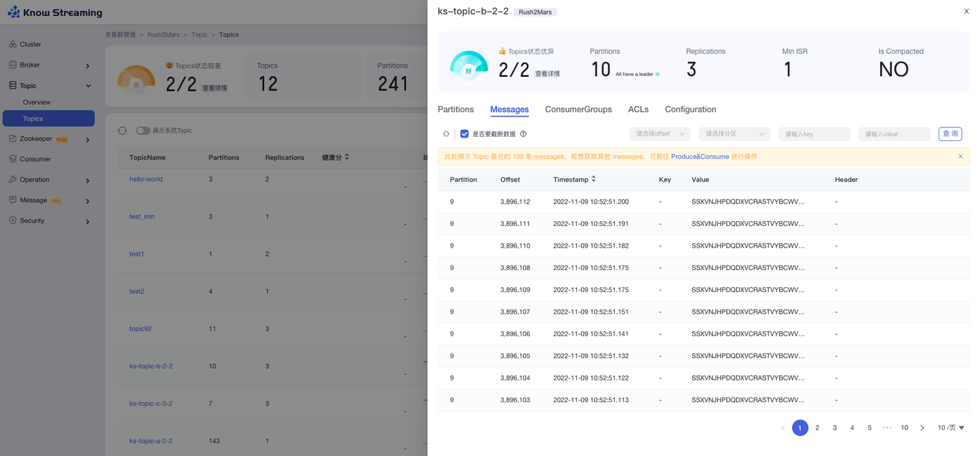980x456 pixels.
Task: Click the Timestamp column sort icon
Action: click(593, 179)
